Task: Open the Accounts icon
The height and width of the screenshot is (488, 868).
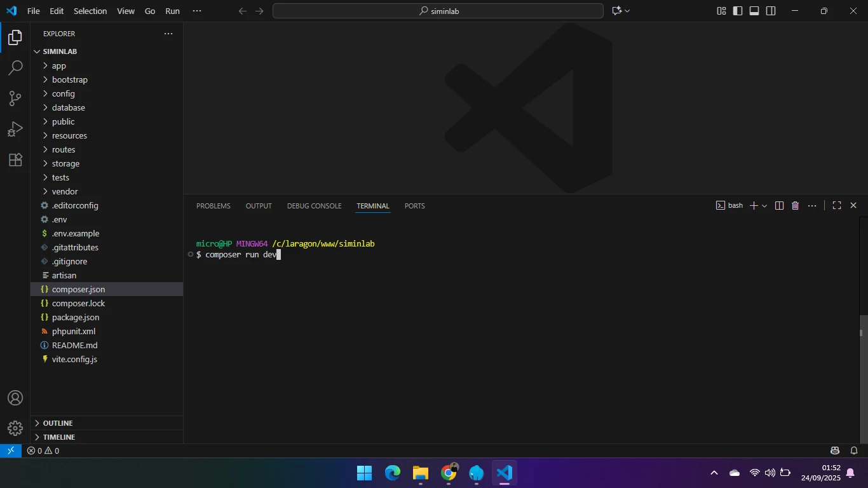Action: point(15,398)
